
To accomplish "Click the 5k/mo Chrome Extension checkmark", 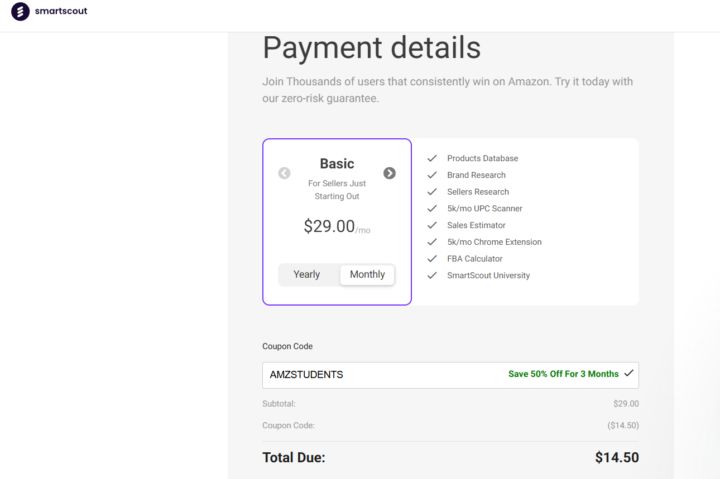I will (x=432, y=242).
